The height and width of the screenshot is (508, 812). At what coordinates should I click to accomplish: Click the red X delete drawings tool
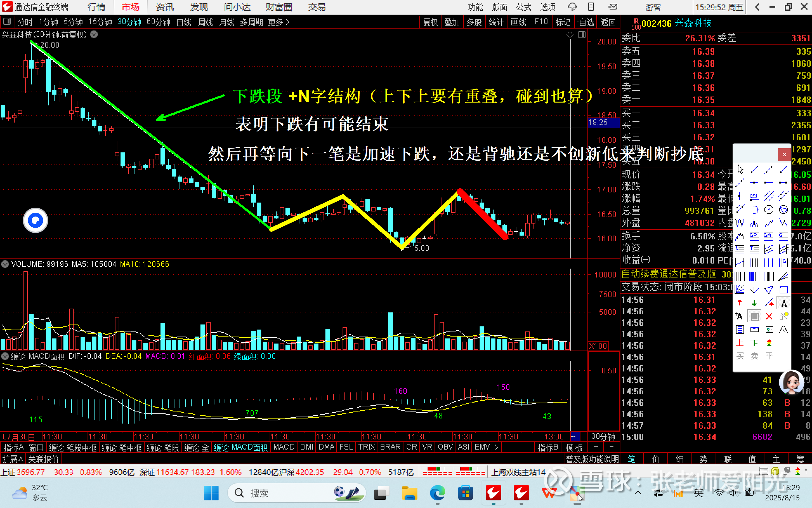coord(769,317)
